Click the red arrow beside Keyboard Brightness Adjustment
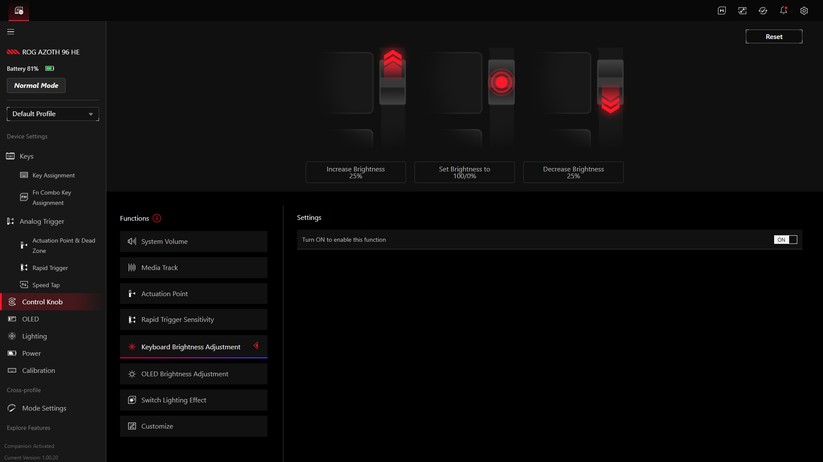The image size is (823, 462). coord(256,345)
